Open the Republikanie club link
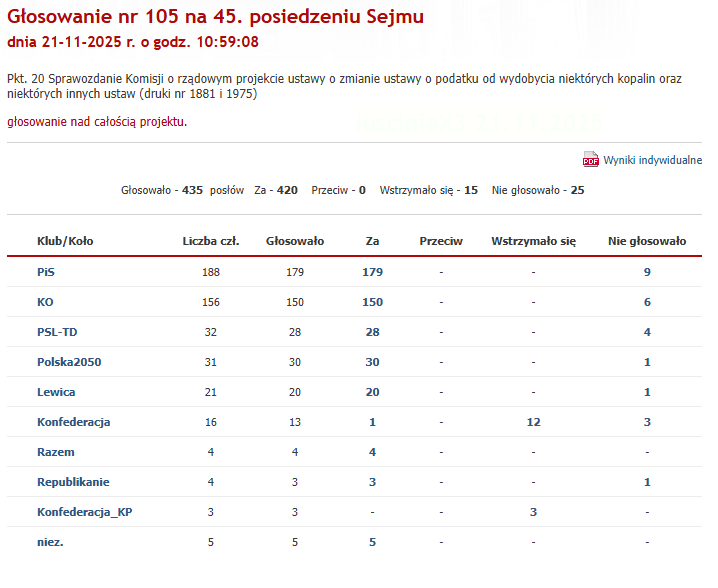 tap(73, 482)
